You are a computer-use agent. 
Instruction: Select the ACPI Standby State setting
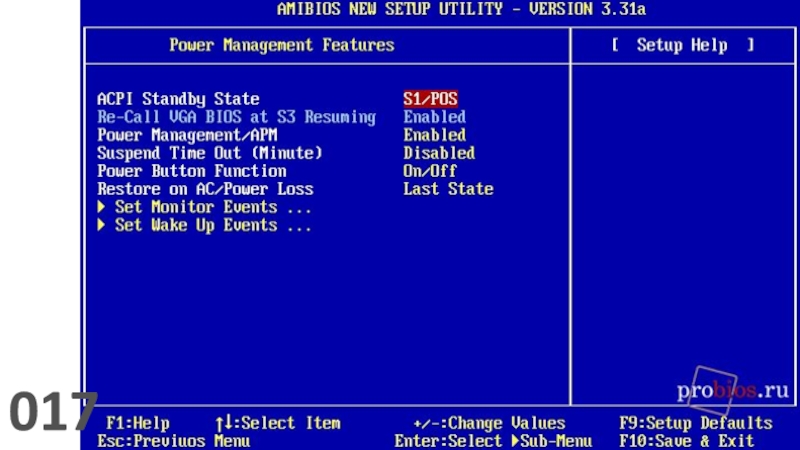point(178,99)
